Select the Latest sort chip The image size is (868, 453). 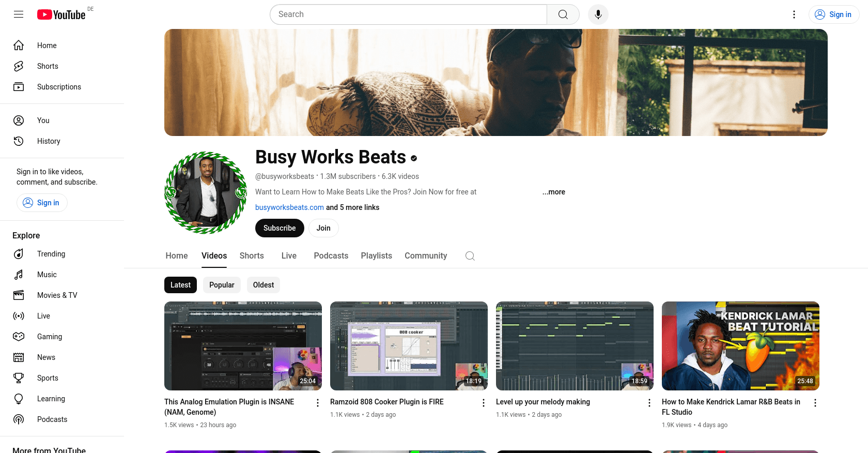pyautogui.click(x=180, y=285)
